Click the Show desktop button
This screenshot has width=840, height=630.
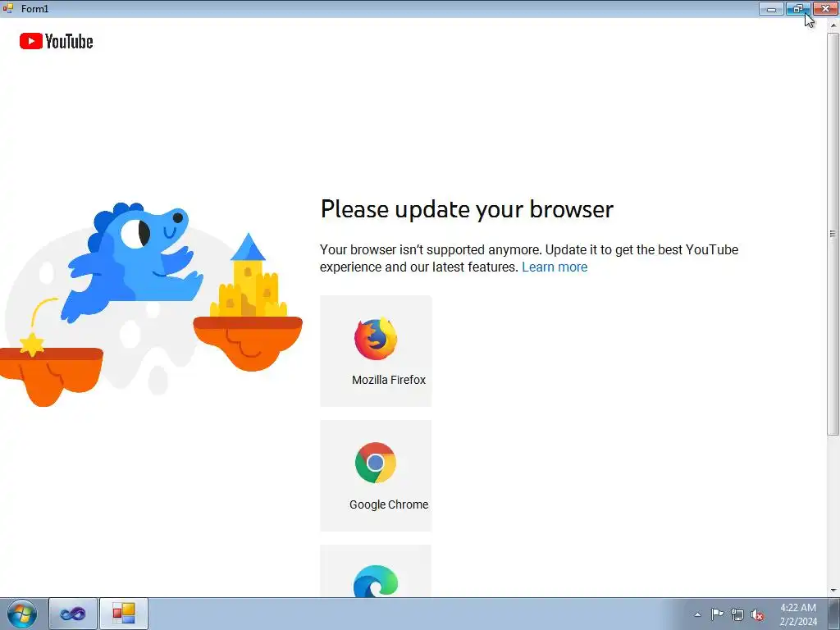pos(834,614)
